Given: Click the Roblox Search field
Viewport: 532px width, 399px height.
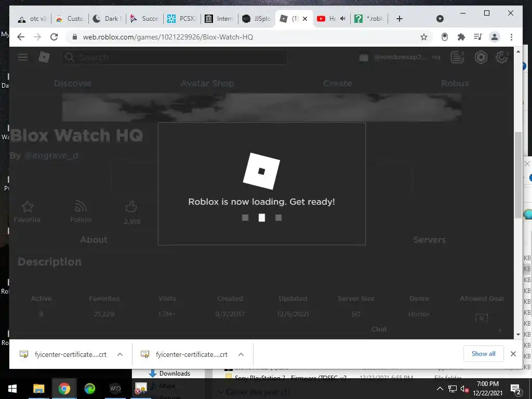Looking at the screenshot, I should pyautogui.click(x=175, y=57).
